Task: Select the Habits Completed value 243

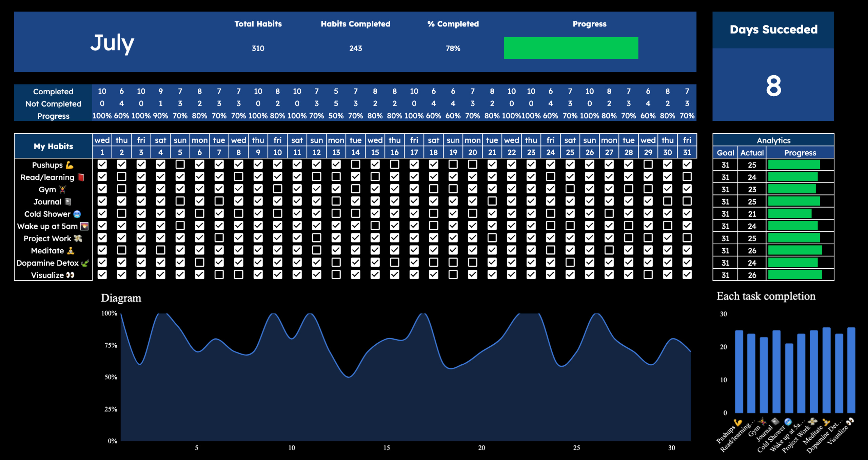Action: pyautogui.click(x=356, y=49)
